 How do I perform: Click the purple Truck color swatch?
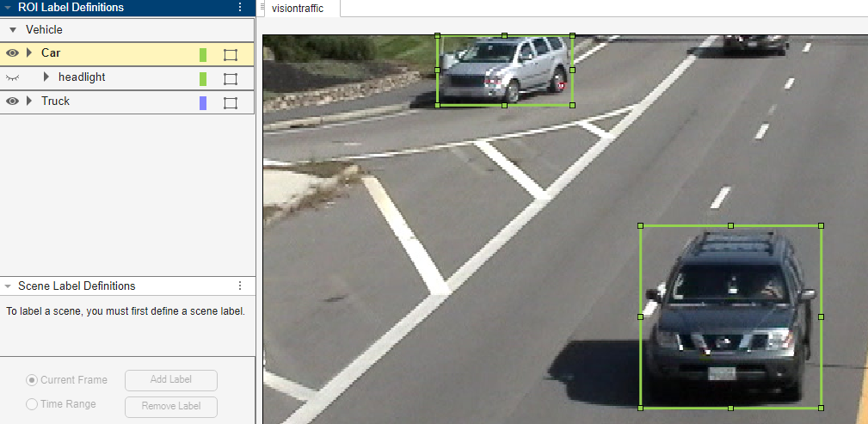203,103
